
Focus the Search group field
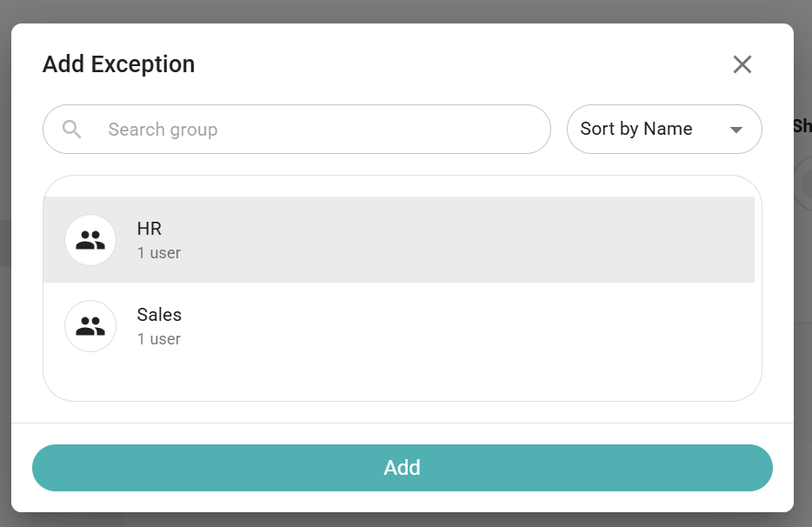296,129
